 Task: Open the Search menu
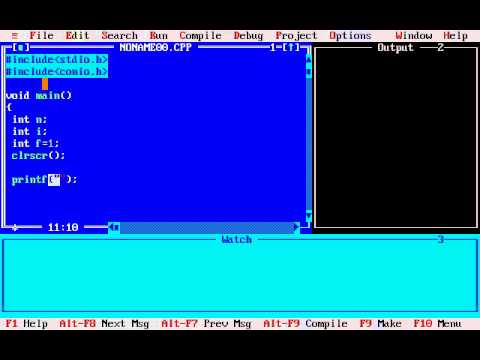click(x=119, y=35)
